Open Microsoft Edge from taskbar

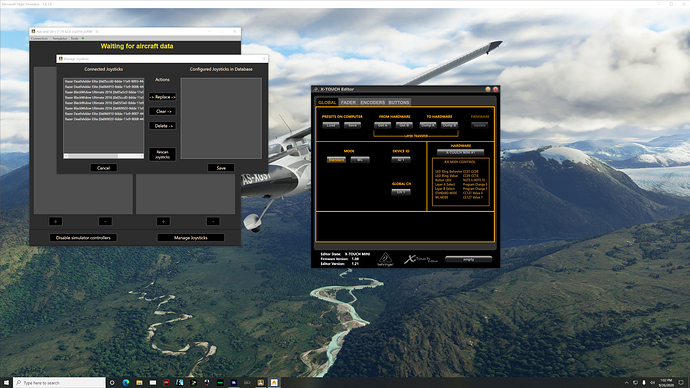(126, 383)
